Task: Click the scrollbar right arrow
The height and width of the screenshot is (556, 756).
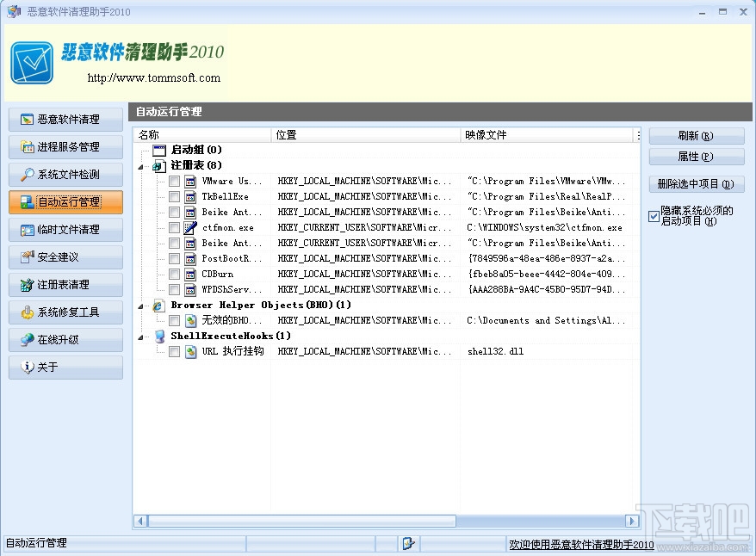Action: [632, 521]
